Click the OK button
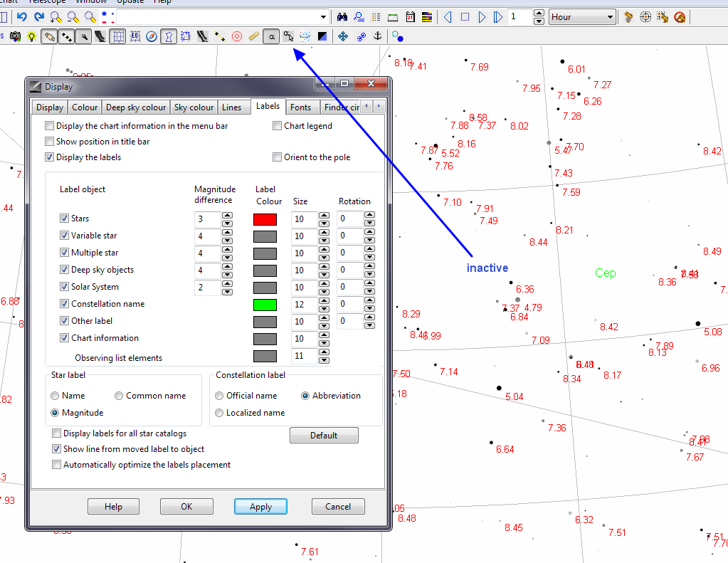728x563 pixels. pyautogui.click(x=186, y=506)
